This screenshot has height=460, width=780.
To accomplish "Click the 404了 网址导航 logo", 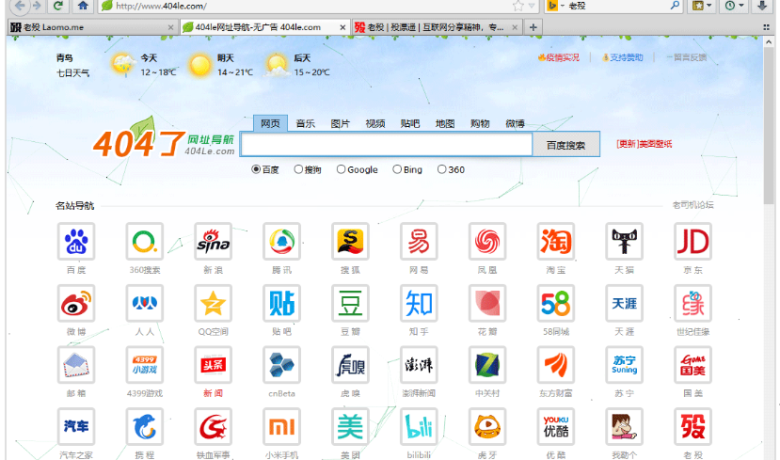I will [x=163, y=139].
